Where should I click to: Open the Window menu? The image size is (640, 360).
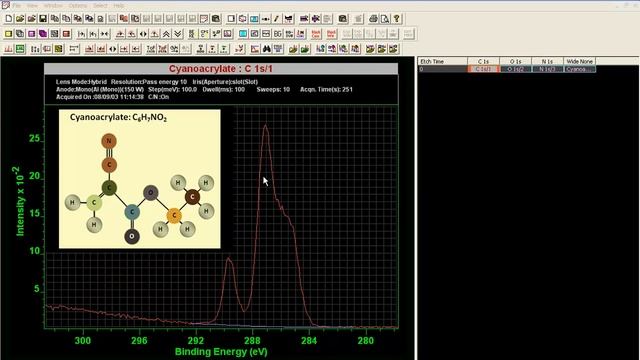tap(53, 6)
